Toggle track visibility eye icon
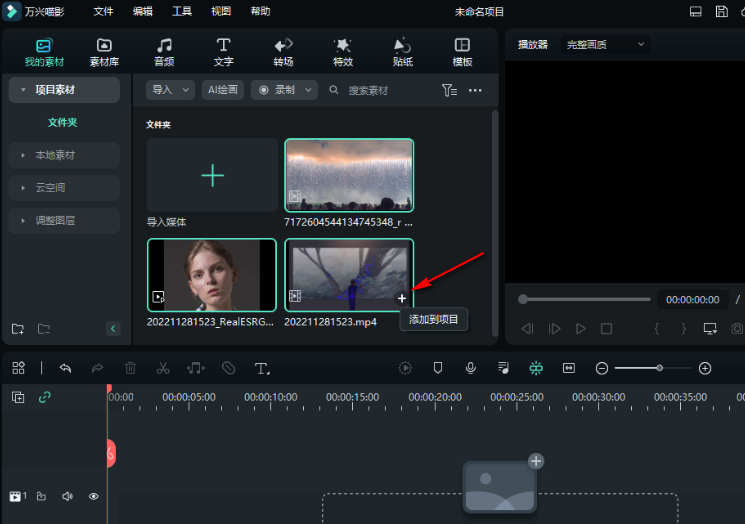The height and width of the screenshot is (524, 745). (x=94, y=496)
